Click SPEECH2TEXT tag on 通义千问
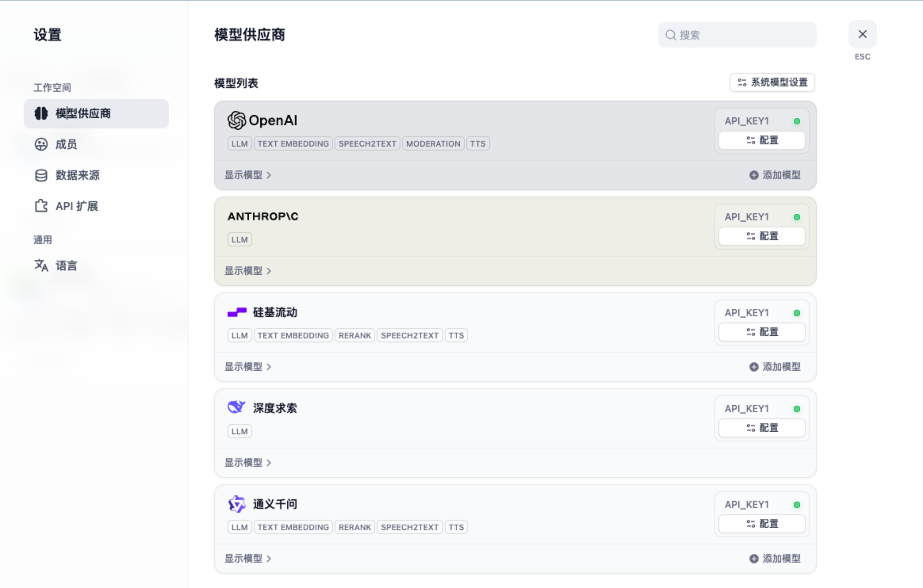The height and width of the screenshot is (588, 923). coord(410,527)
